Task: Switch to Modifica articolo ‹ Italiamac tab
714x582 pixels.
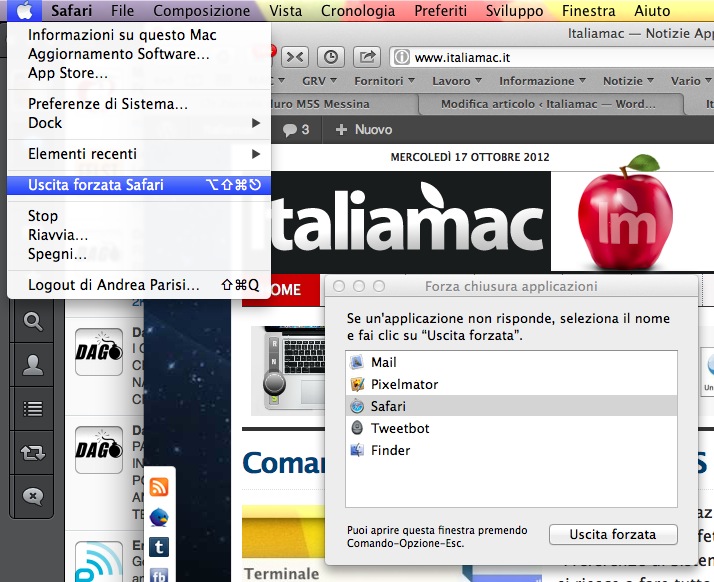Action: point(551,104)
